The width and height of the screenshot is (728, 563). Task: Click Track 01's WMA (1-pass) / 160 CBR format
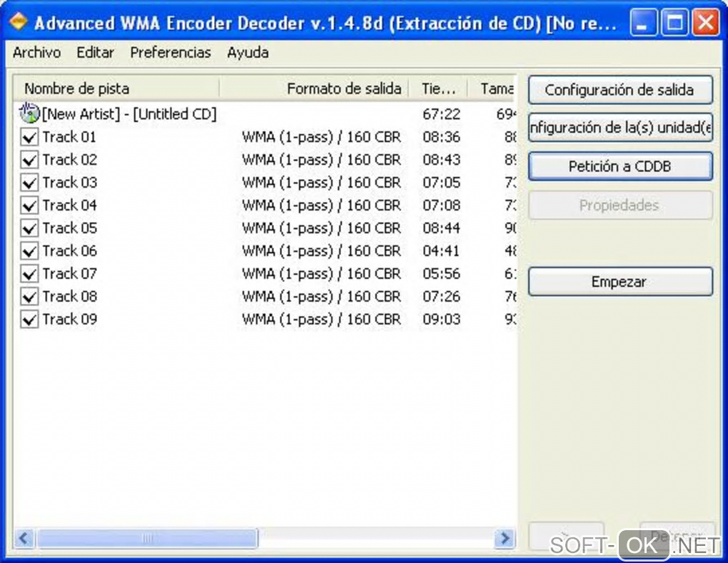321,138
